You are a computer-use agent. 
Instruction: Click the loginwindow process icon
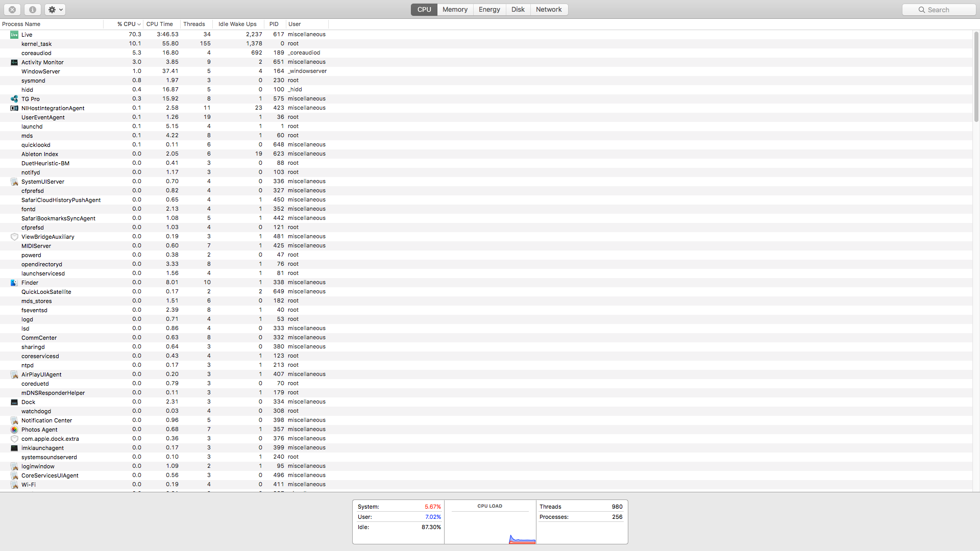coord(14,466)
